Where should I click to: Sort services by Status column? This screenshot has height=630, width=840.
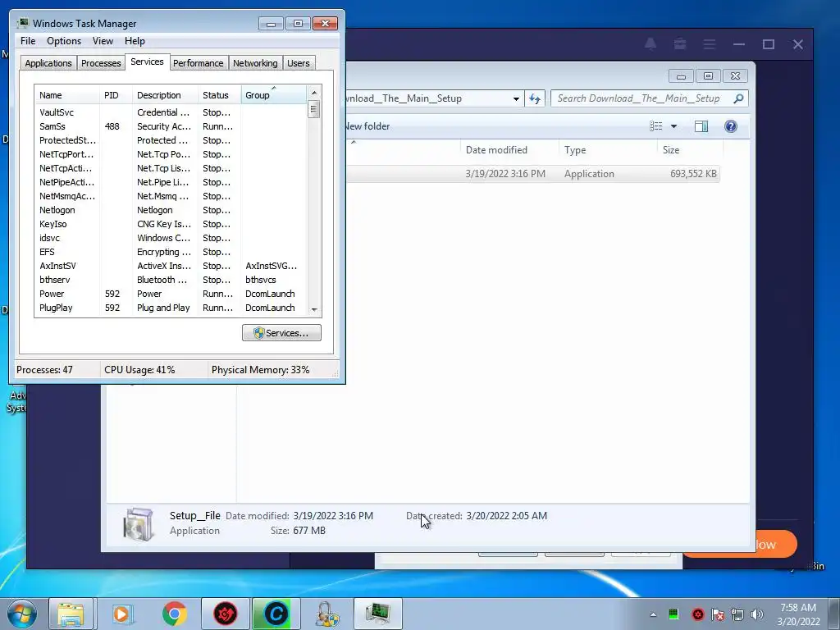[220, 95]
